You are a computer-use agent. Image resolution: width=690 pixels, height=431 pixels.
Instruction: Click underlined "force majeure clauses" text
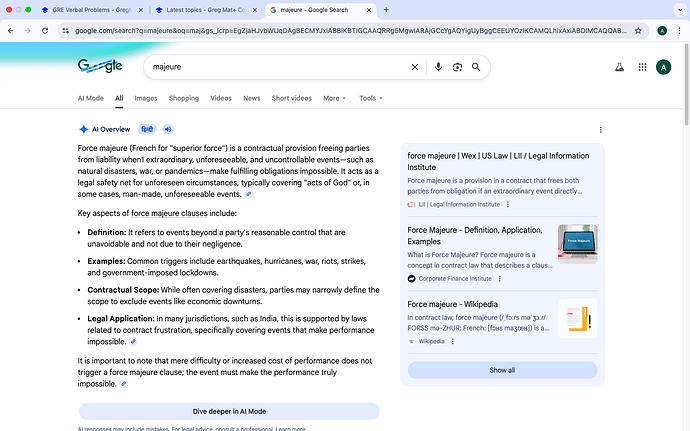click(x=169, y=213)
